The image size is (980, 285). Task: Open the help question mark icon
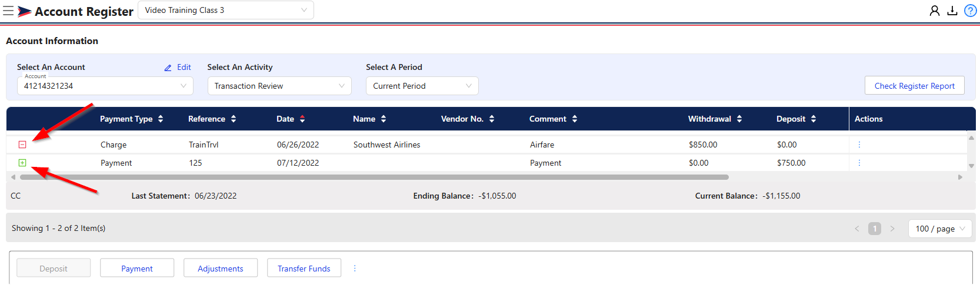click(x=971, y=11)
